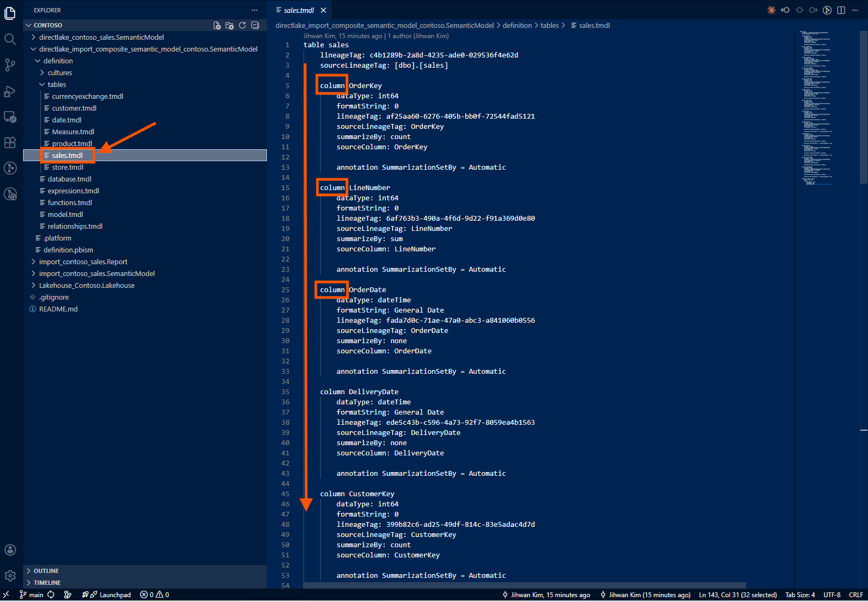This screenshot has width=868, height=602.
Task: Click the remote window indicator in status bar
Action: pos(6,594)
